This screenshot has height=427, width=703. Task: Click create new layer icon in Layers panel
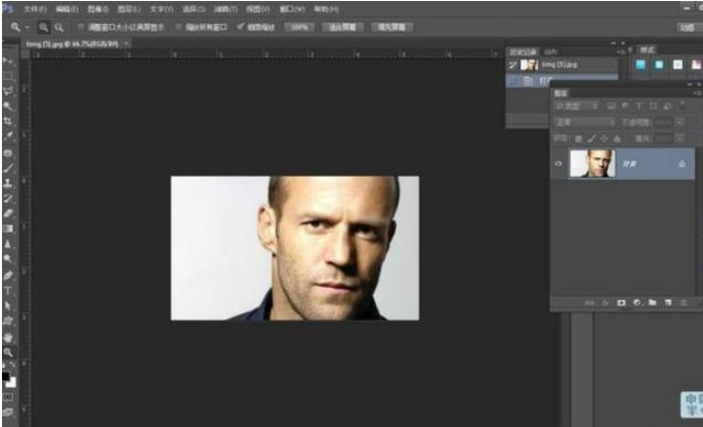pos(668,303)
